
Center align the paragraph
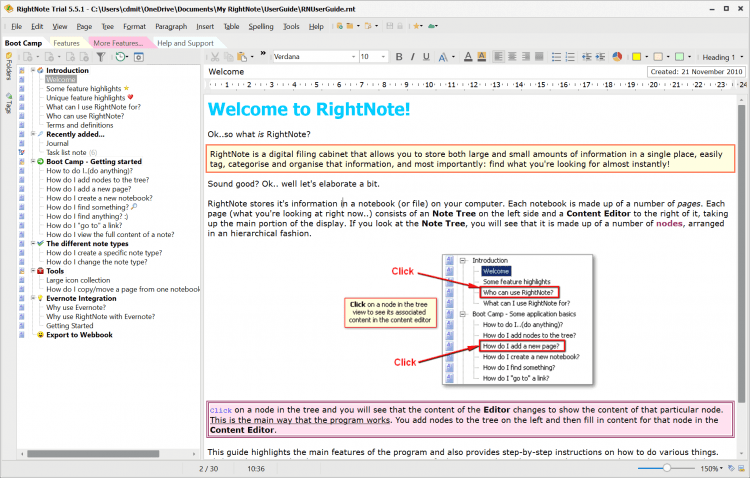512,57
